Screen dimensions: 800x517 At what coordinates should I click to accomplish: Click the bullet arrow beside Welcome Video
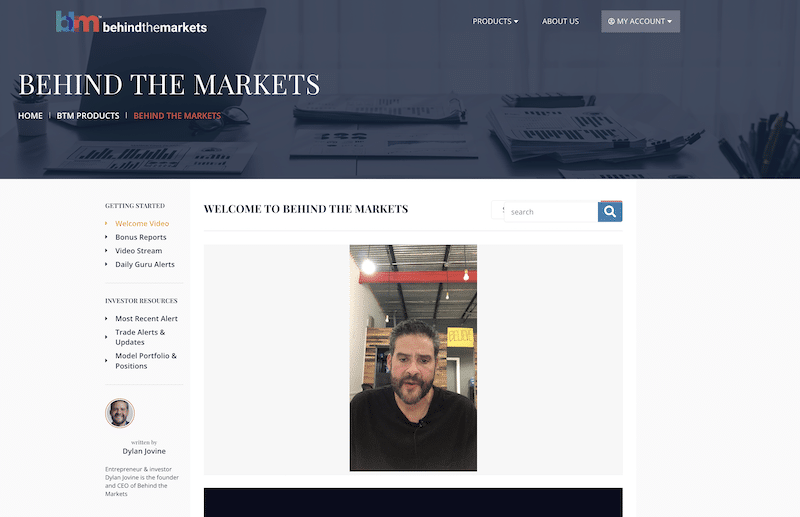[106, 223]
